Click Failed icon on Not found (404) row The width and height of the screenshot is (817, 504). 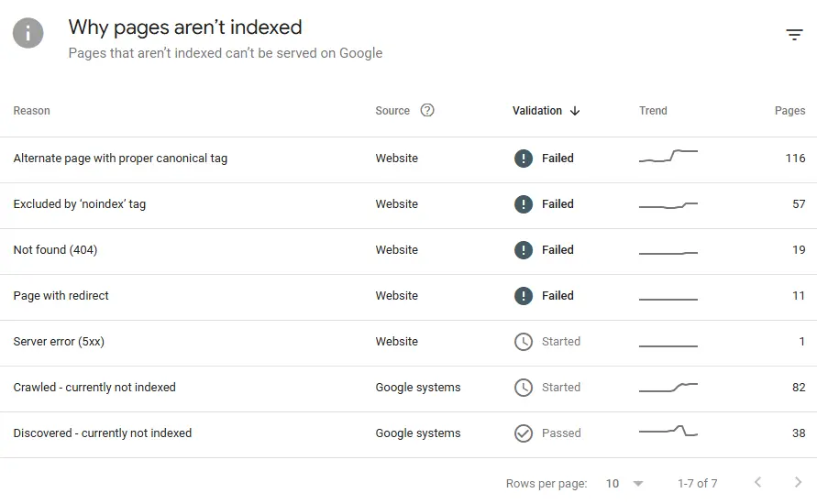point(524,250)
